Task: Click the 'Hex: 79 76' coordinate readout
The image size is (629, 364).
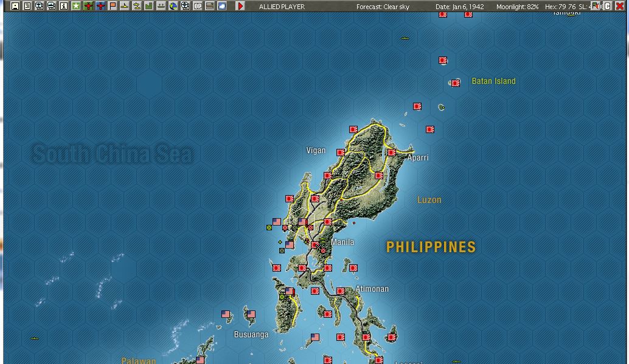Action: coord(560,7)
